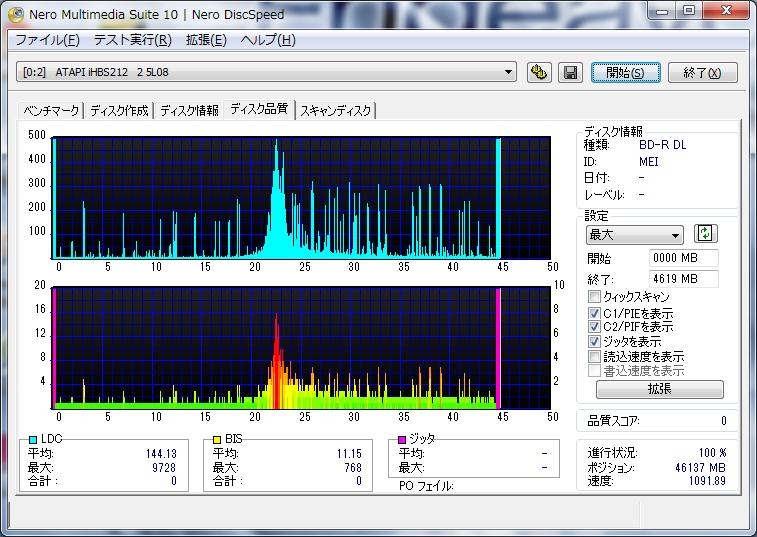Click the LDC cyan legend swatch
This screenshot has height=537, width=757.
33,439
